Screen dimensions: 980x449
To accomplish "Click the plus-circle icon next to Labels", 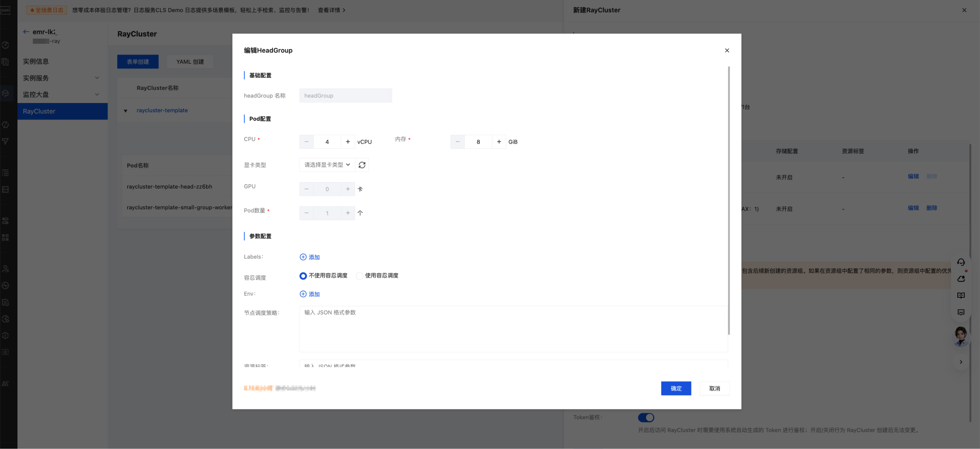I will click(x=303, y=257).
